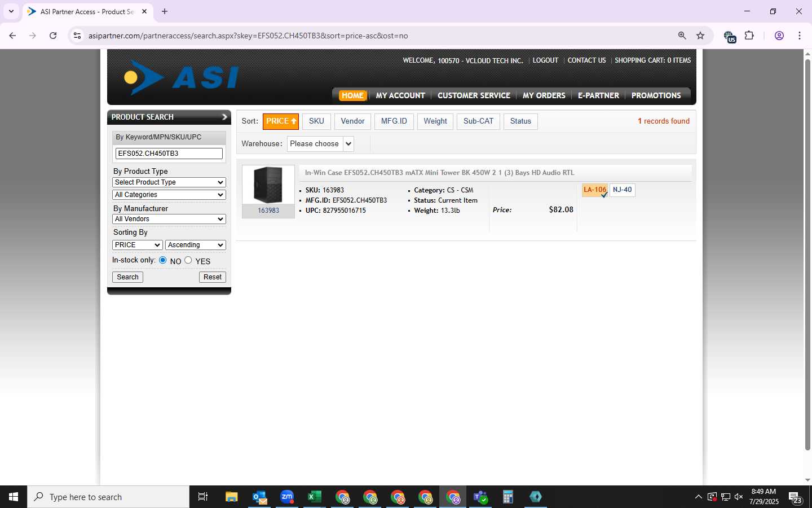The image size is (812, 508).
Task: Show hidden system tray icons
Action: pos(699,497)
